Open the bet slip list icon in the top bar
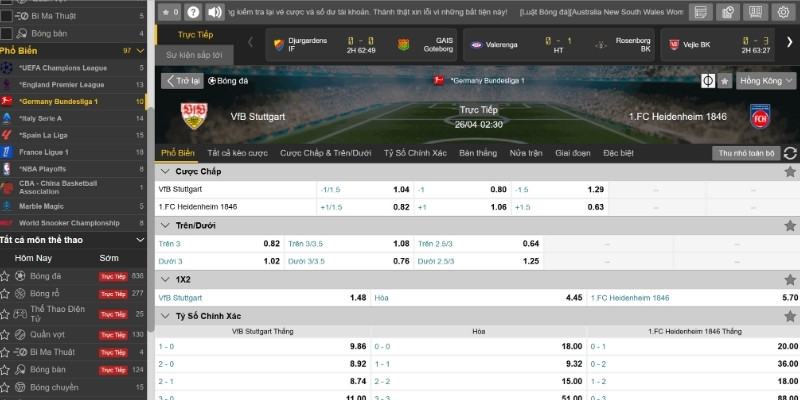The height and width of the screenshot is (400, 800). pyautogui.click(x=701, y=12)
